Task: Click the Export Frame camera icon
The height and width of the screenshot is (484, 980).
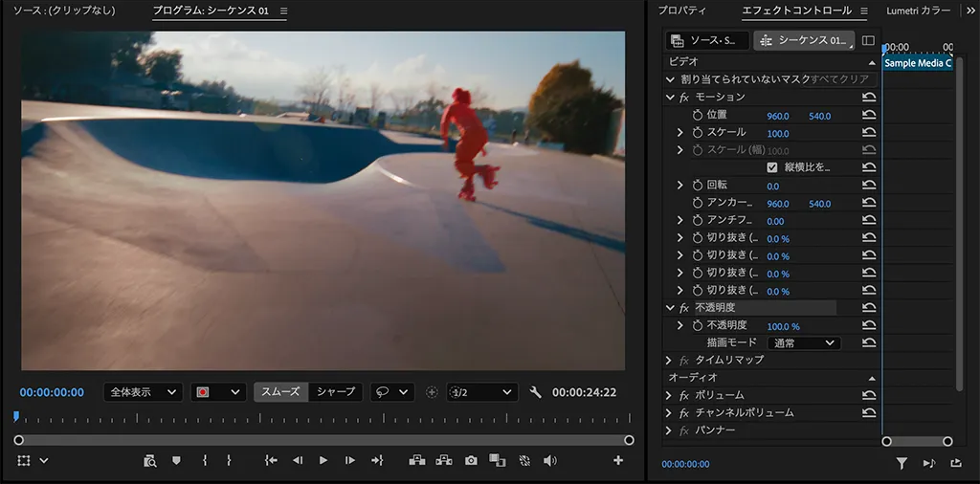Action: tap(471, 460)
